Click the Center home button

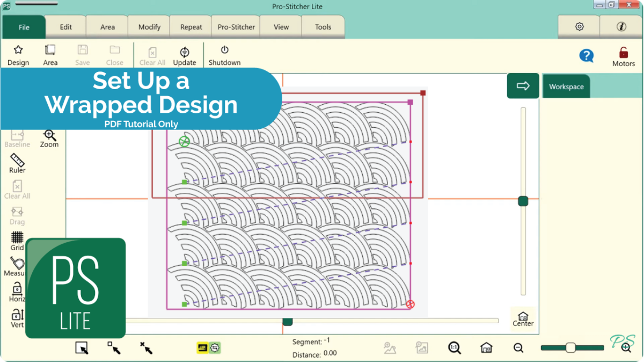point(523,318)
